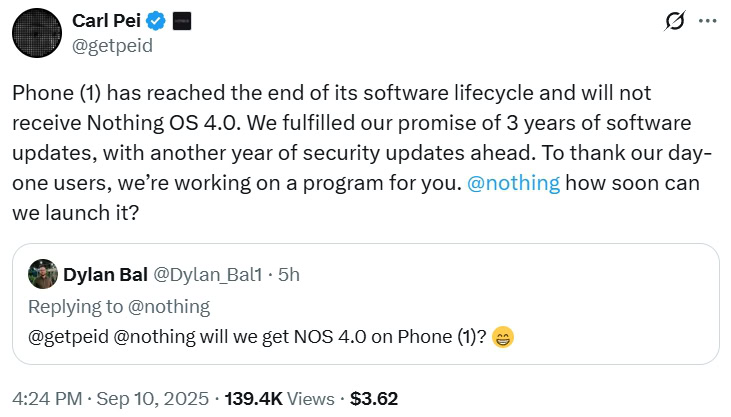The height and width of the screenshot is (417, 731).
Task: Click the blue verified badge beside Carl Pei
Action: (155, 20)
